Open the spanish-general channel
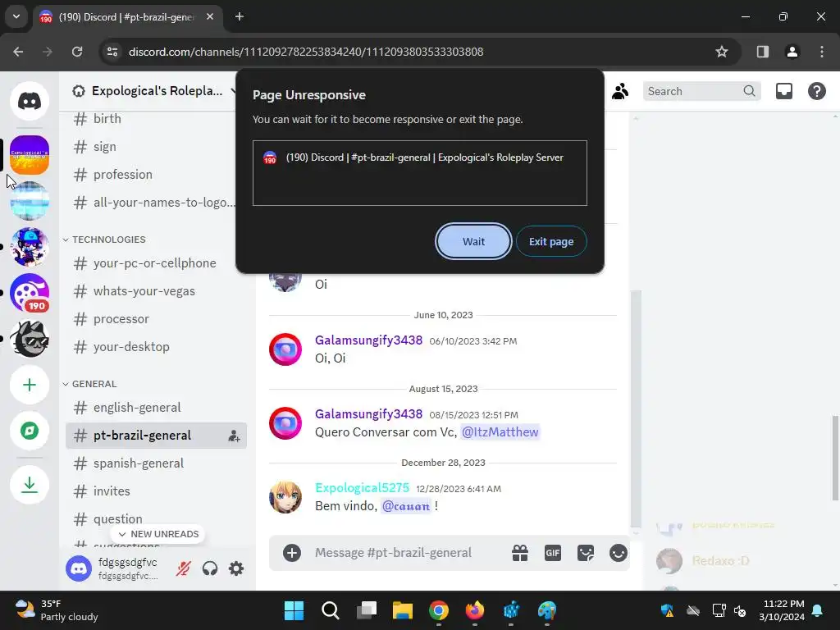The height and width of the screenshot is (630, 840). click(157, 463)
